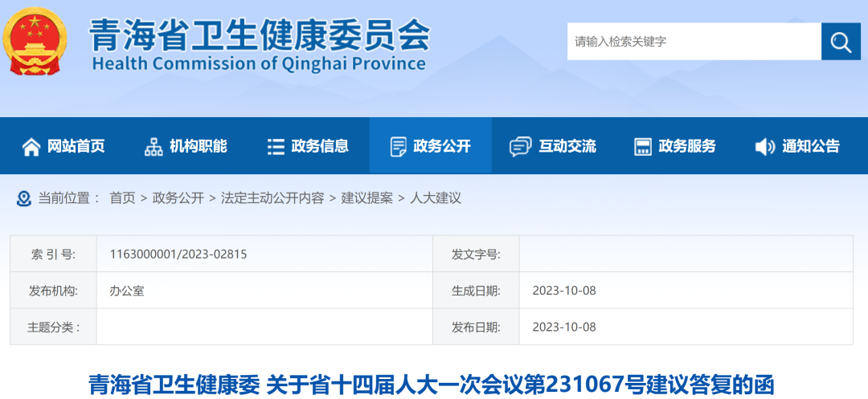Click the house icon beside 网站首页
The width and height of the screenshot is (868, 399).
(31, 146)
